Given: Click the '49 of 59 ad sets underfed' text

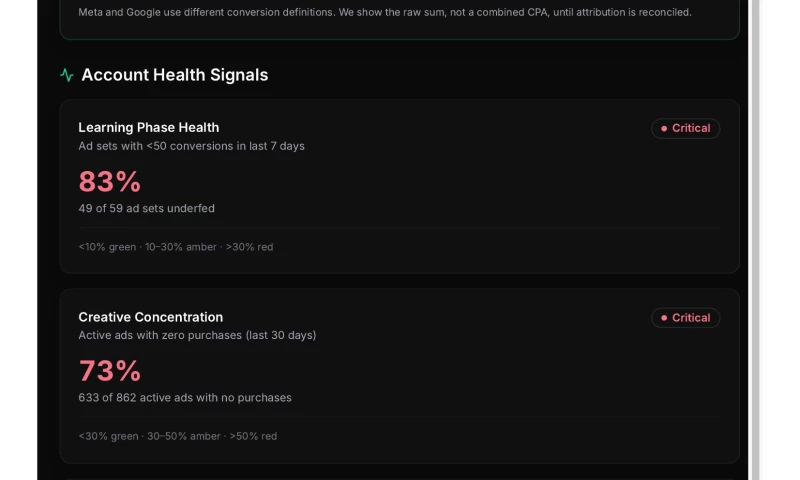Looking at the screenshot, I should click(146, 208).
